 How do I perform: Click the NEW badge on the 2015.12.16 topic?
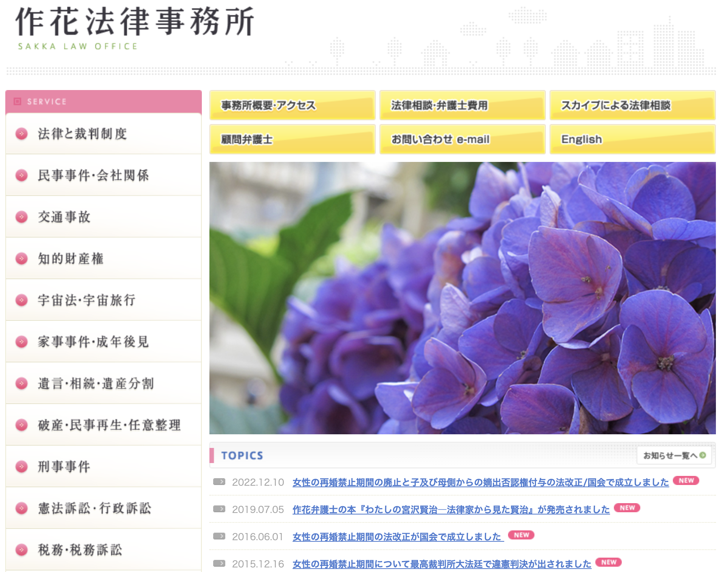tap(609, 562)
